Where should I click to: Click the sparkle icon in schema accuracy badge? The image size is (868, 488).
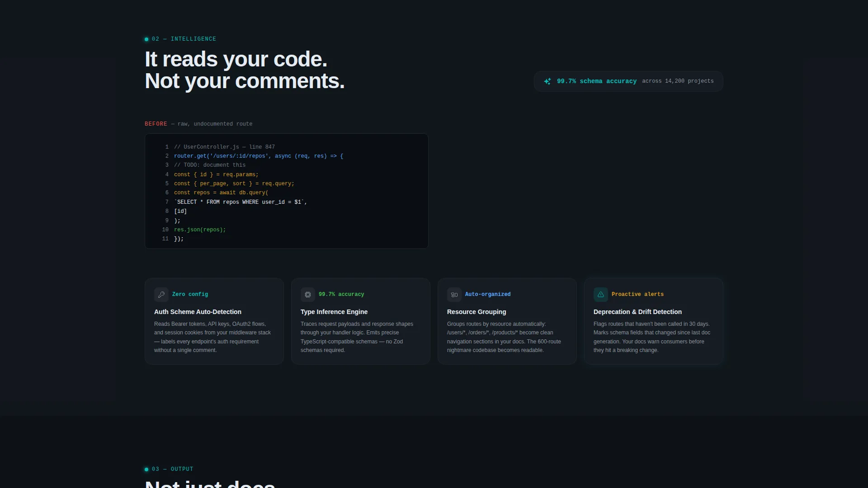pos(547,81)
